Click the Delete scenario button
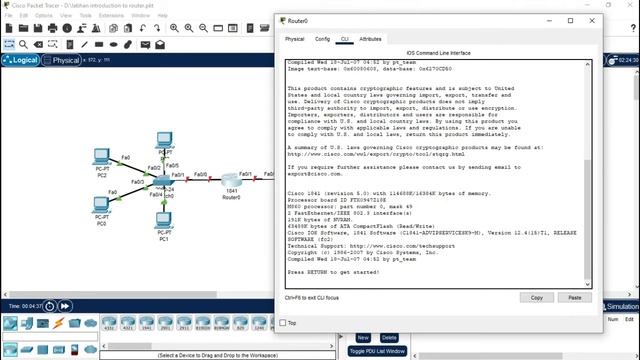The width and height of the screenshot is (640, 360). pos(389,338)
